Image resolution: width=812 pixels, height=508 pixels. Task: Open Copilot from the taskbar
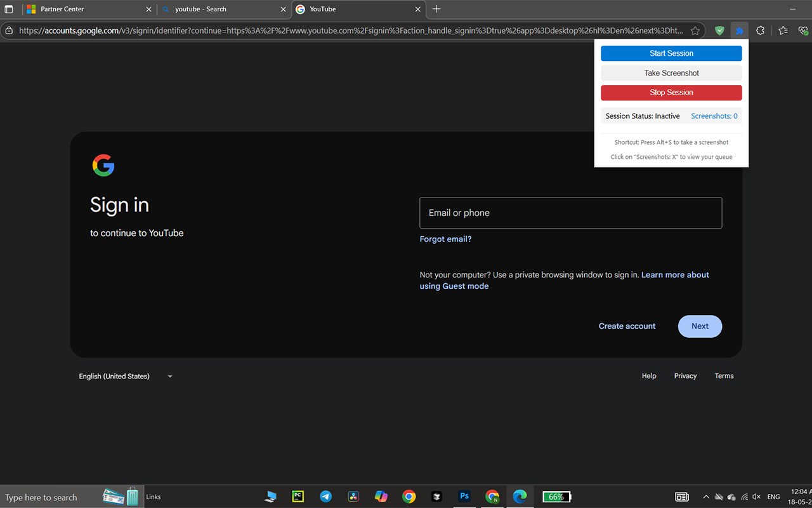[381, 497]
